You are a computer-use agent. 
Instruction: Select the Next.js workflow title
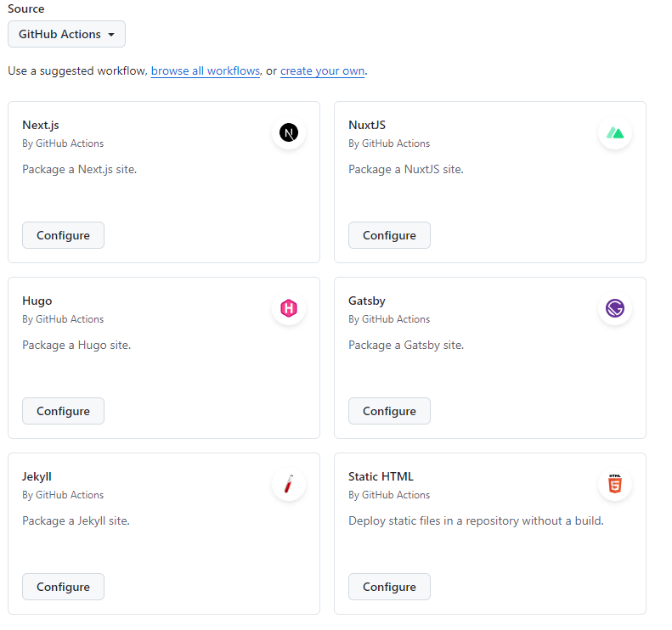point(41,125)
